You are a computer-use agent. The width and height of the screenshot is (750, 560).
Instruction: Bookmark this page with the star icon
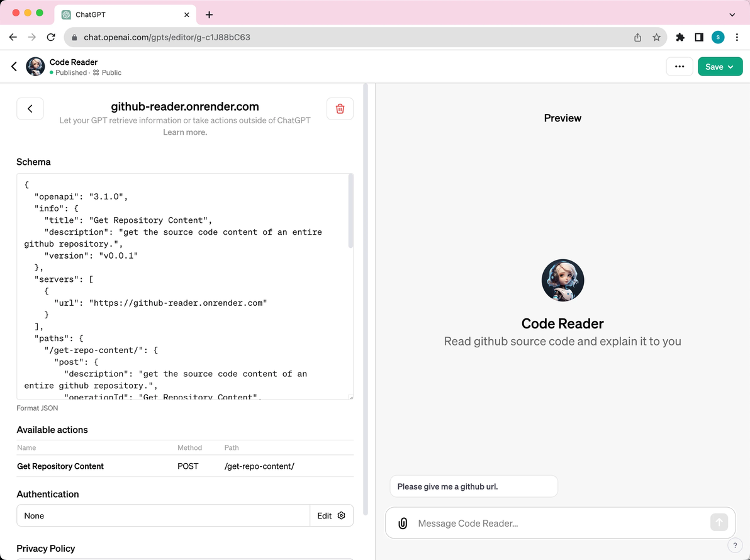(x=656, y=37)
